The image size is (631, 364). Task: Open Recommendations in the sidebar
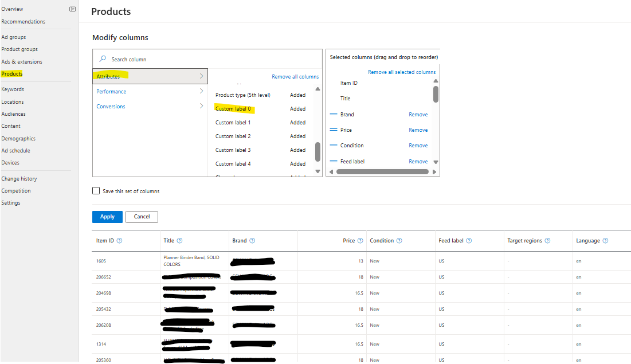pyautogui.click(x=23, y=22)
